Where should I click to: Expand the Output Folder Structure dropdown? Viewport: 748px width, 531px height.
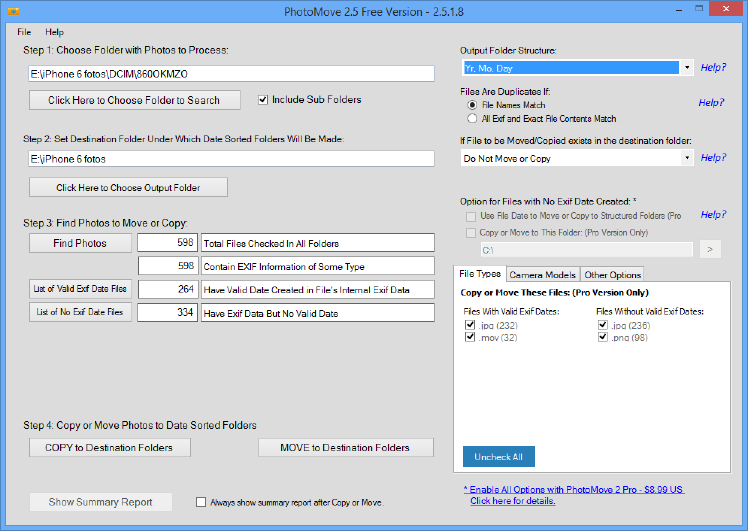[687, 68]
